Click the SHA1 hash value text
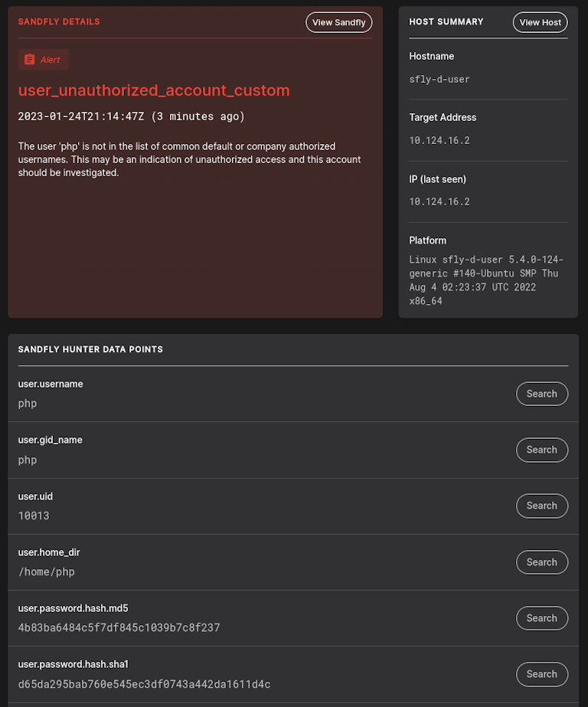Viewport: 588px width, 707px height. point(144,684)
